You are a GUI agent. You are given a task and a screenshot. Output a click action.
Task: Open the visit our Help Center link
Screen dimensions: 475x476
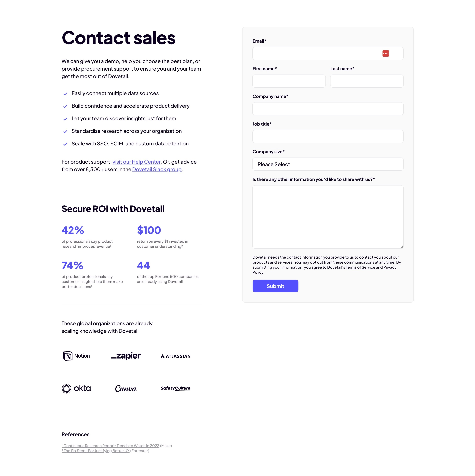tap(136, 162)
